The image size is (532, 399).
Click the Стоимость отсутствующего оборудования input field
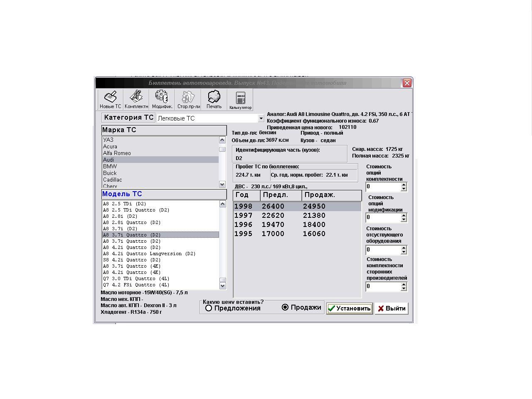(382, 250)
